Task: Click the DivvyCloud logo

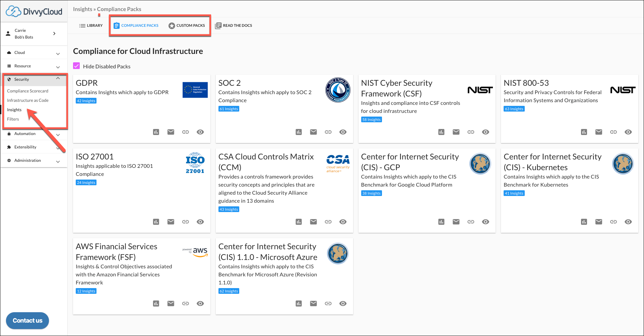Action: pos(34,11)
